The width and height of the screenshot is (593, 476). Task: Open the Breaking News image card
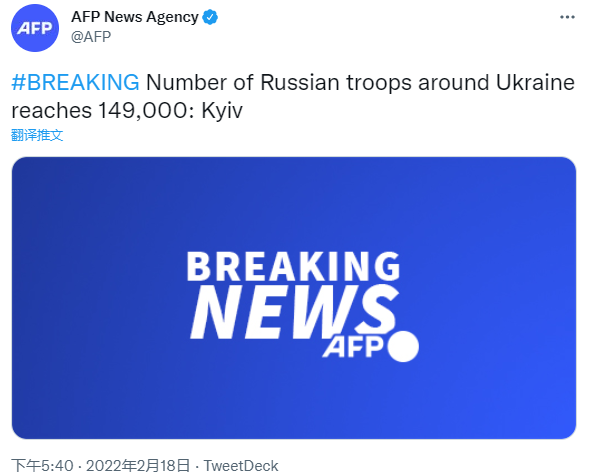(294, 298)
